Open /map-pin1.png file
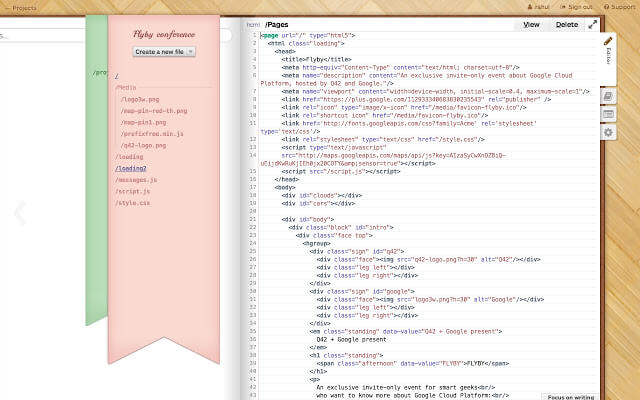640x400 pixels. tap(143, 122)
